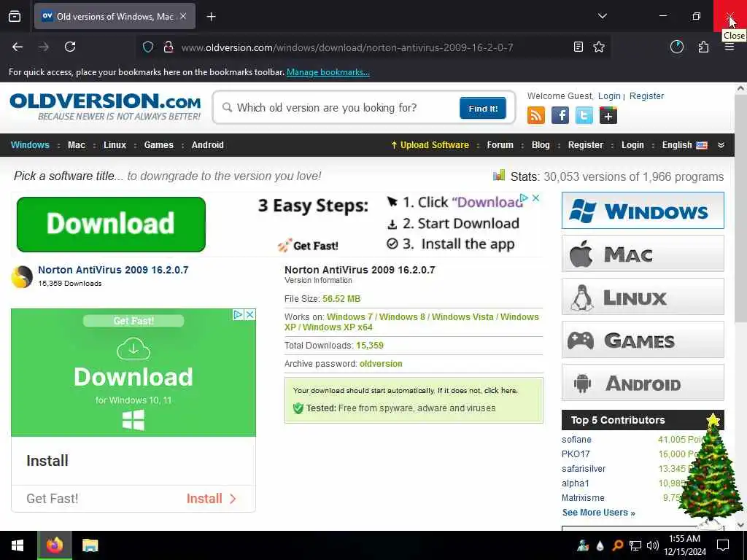
Task: Bookmark this page with the star icon
Action: click(599, 47)
